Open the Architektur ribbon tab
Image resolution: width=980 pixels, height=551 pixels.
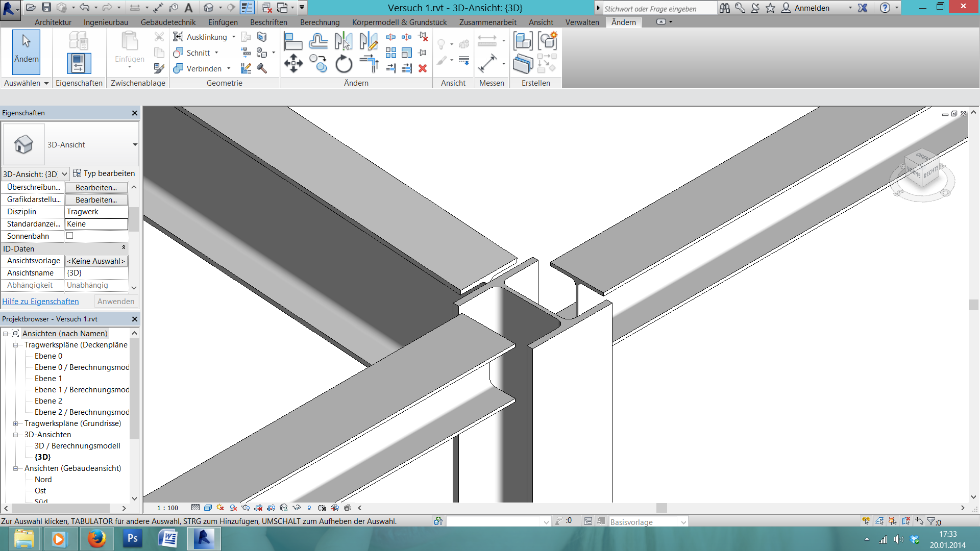[x=53, y=22]
